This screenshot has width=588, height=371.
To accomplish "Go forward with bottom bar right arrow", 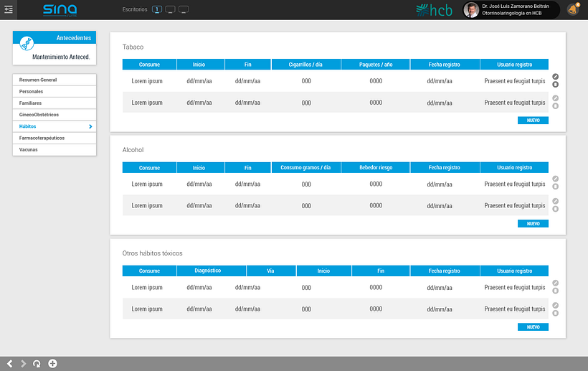I will coord(23,364).
